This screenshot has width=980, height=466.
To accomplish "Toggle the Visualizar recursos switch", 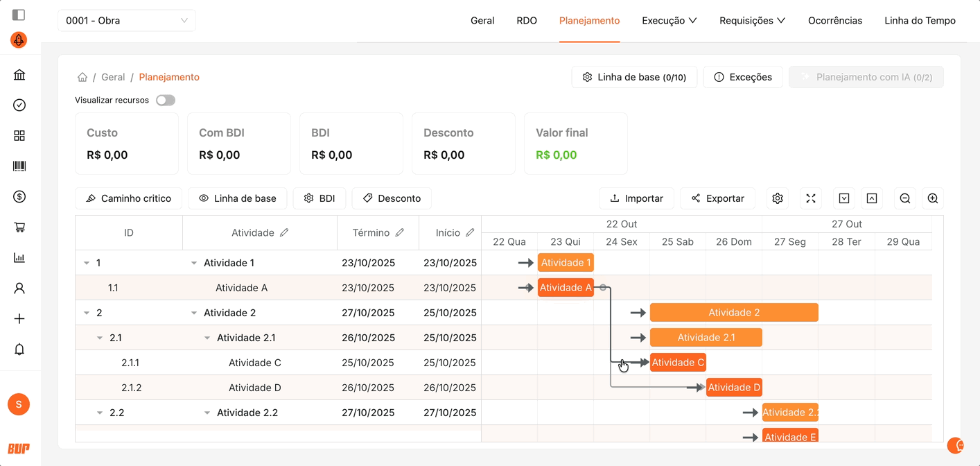I will (166, 101).
